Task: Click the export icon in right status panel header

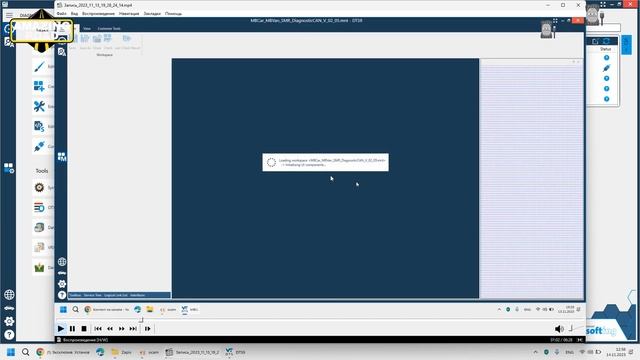Action: 596,41
